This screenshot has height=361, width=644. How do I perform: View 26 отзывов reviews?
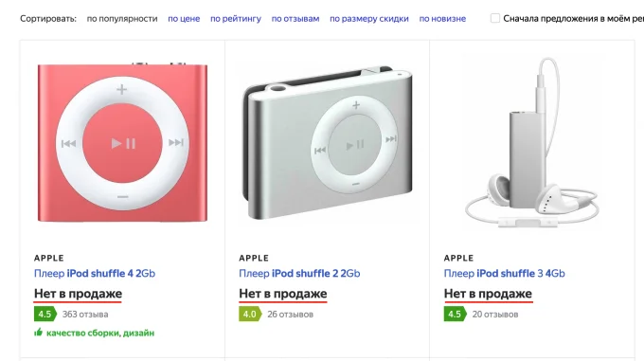pos(291,315)
